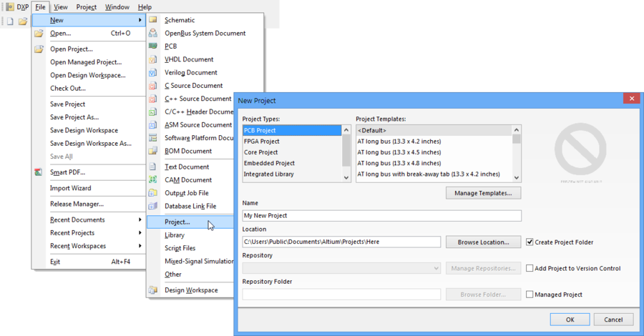Click the folder icon beside Open...
Viewport: 644px width, 336px height.
tap(39, 33)
